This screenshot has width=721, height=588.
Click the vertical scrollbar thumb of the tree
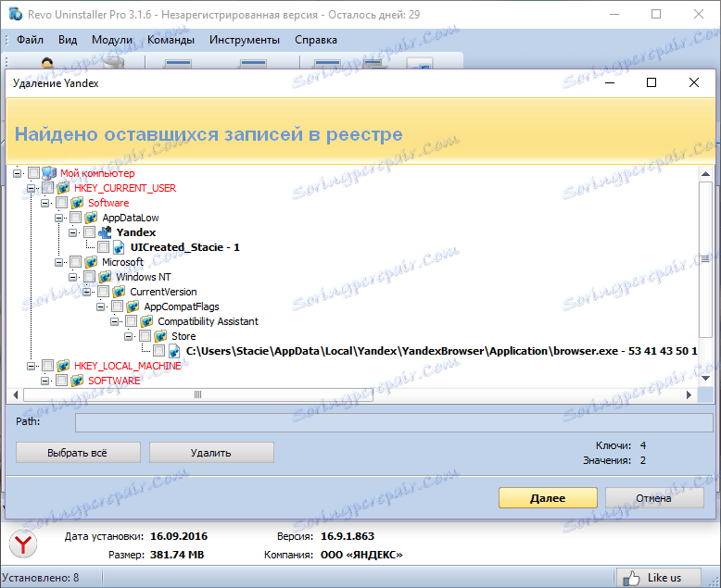pos(705,259)
